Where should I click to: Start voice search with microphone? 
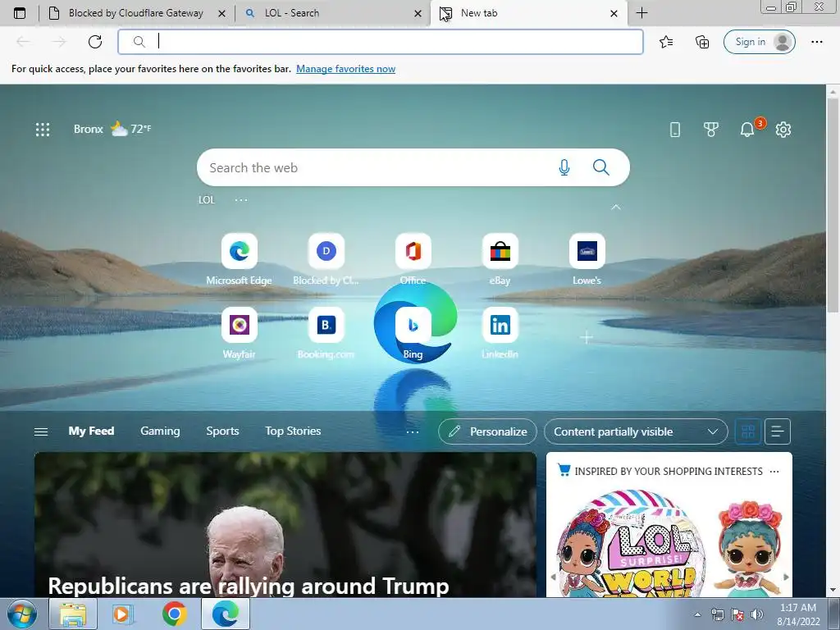point(564,167)
